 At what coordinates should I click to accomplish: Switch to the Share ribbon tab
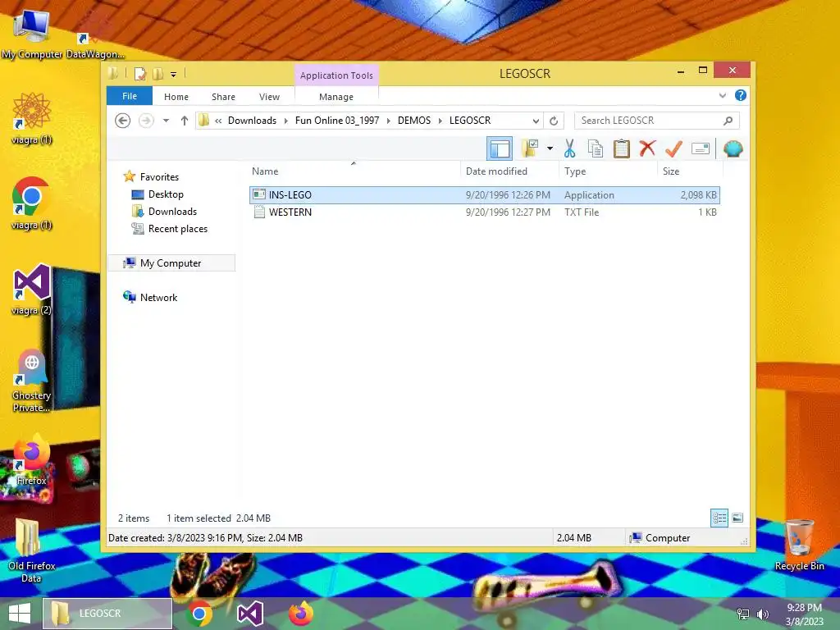(223, 97)
